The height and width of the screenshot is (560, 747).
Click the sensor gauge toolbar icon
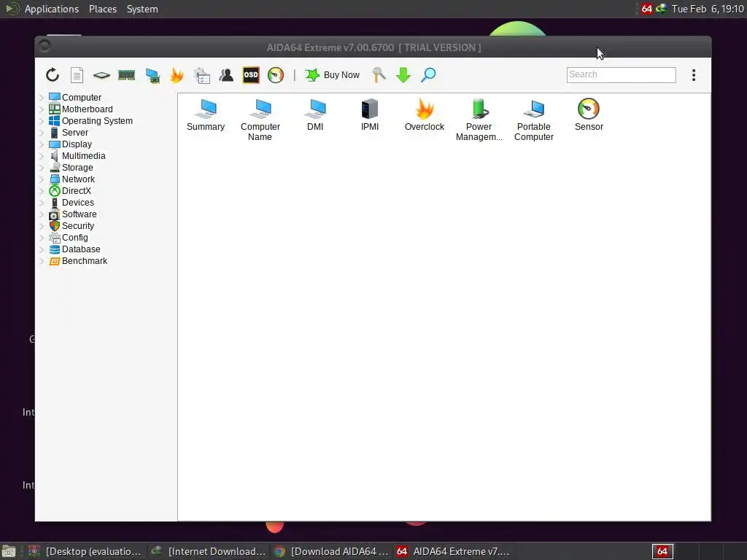(276, 75)
